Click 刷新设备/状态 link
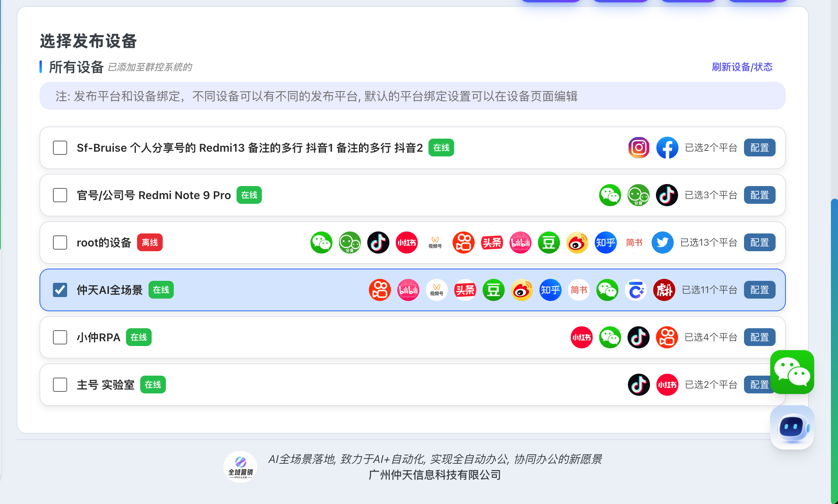838x504 pixels. pyautogui.click(x=742, y=67)
